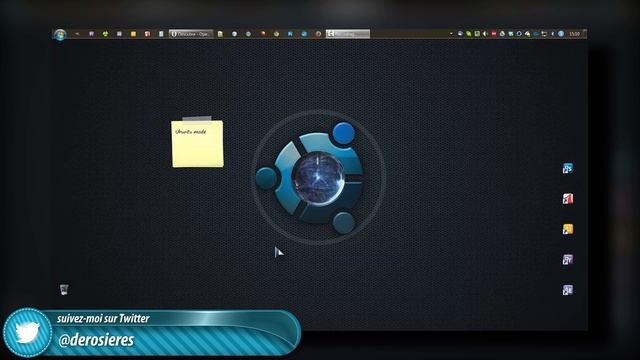
Task: Click the network monitor tray icon
Action: tap(544, 34)
